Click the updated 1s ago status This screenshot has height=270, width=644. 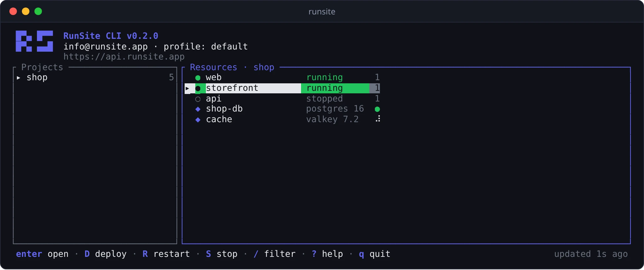pyautogui.click(x=591, y=254)
